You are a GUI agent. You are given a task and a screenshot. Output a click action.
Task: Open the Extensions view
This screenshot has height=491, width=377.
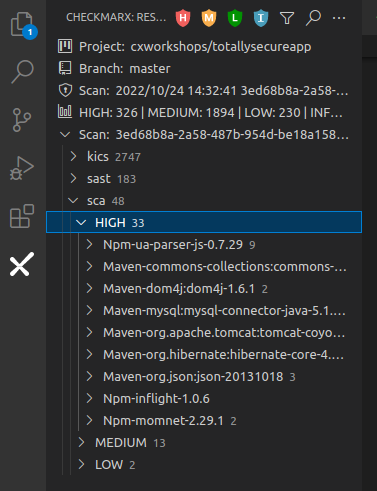22,216
